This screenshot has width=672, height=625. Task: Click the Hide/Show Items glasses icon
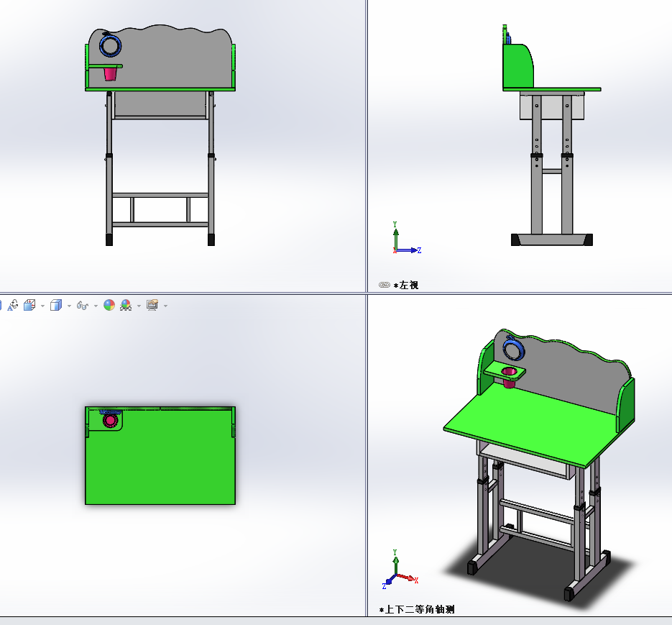pos(82,306)
